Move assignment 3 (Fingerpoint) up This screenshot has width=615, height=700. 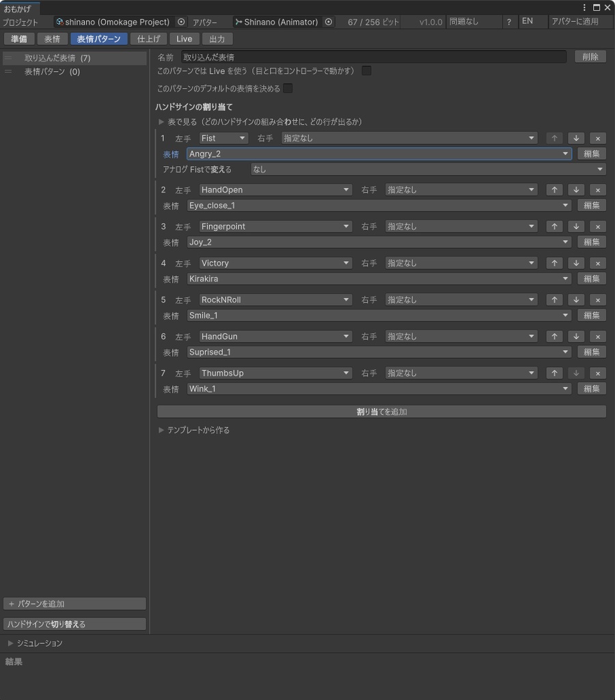[x=554, y=226]
